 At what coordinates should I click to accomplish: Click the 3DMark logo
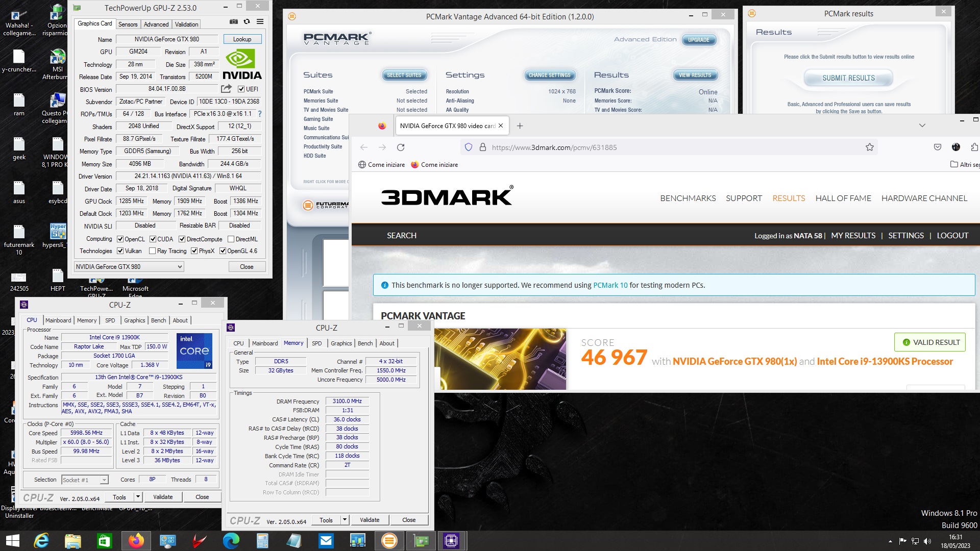(x=447, y=196)
